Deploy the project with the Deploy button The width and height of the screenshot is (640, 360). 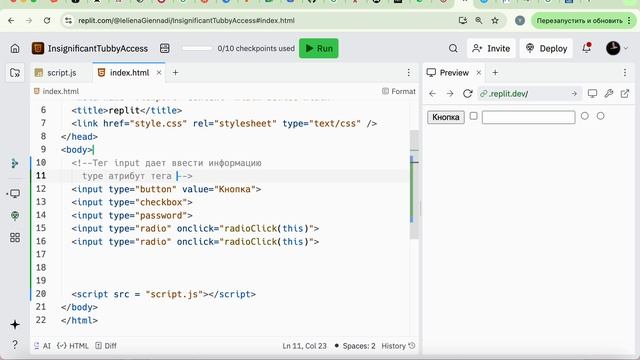click(546, 49)
